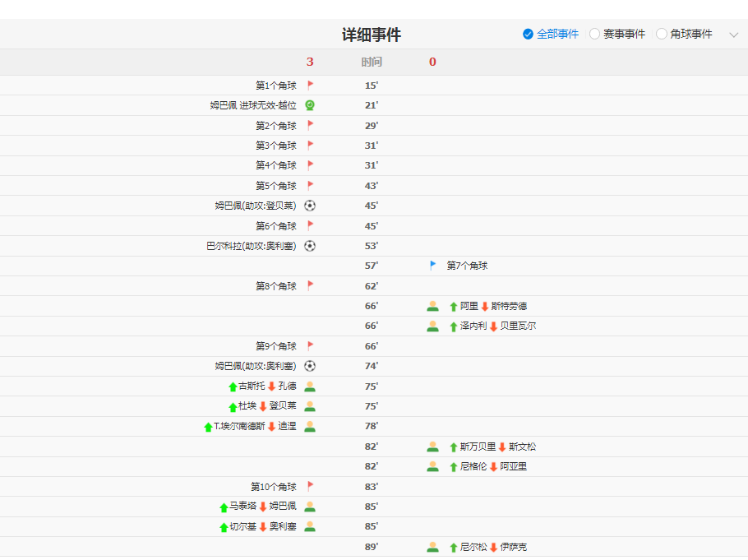Viewport: 748px width, 560px height.
Task: Click the 时间 column header
Action: (372, 62)
